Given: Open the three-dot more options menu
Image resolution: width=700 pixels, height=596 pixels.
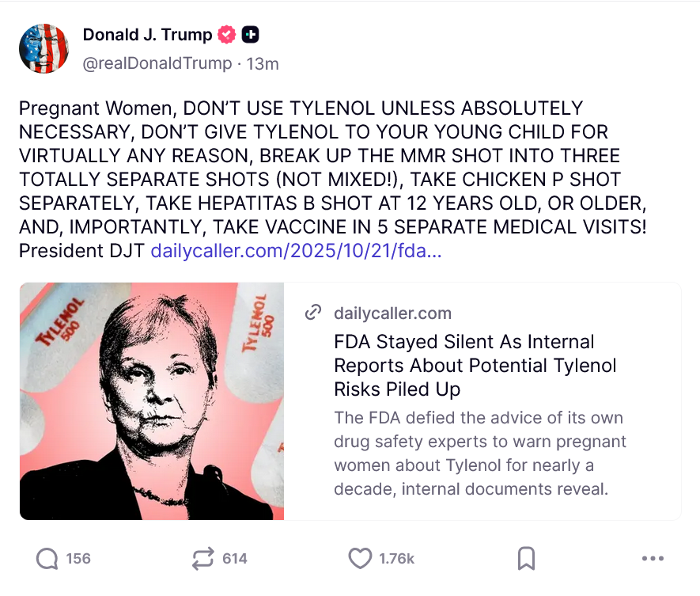Looking at the screenshot, I should [x=653, y=558].
